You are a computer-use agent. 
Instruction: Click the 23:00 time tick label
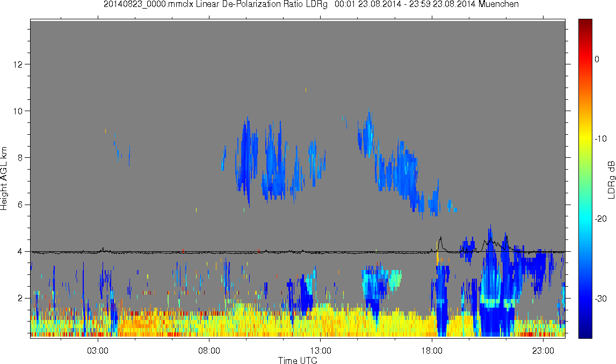(543, 351)
